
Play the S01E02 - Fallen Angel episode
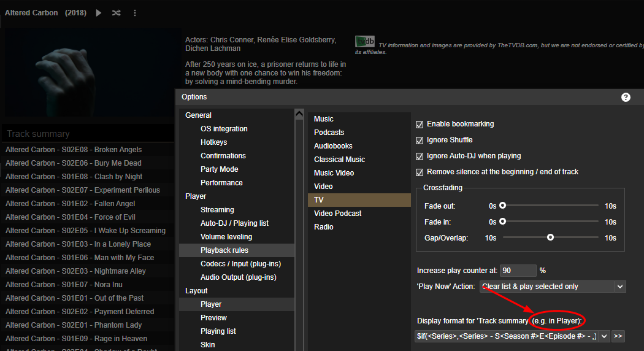(71, 204)
